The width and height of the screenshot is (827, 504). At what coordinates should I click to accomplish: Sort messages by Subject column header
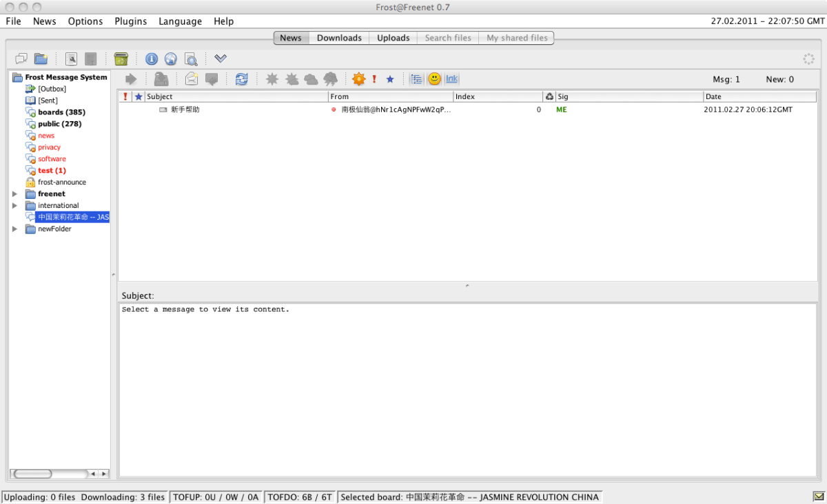pyautogui.click(x=236, y=96)
